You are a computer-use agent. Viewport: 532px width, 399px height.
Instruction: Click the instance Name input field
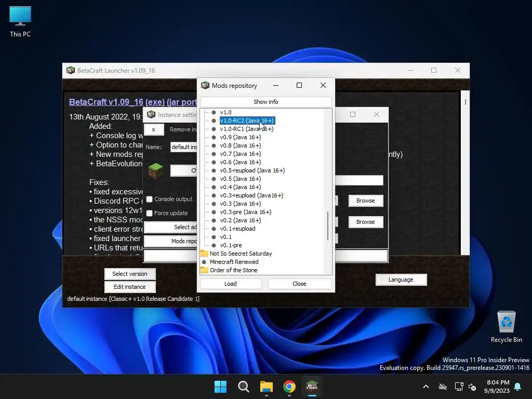click(x=183, y=147)
